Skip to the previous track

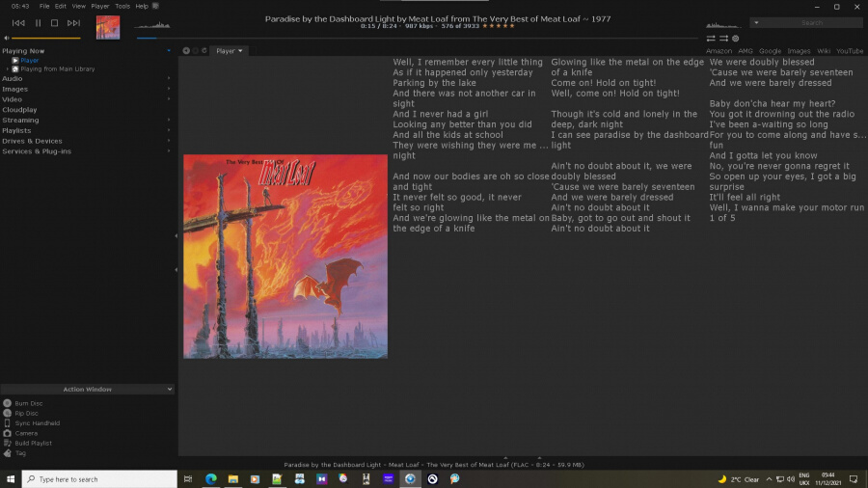point(18,23)
